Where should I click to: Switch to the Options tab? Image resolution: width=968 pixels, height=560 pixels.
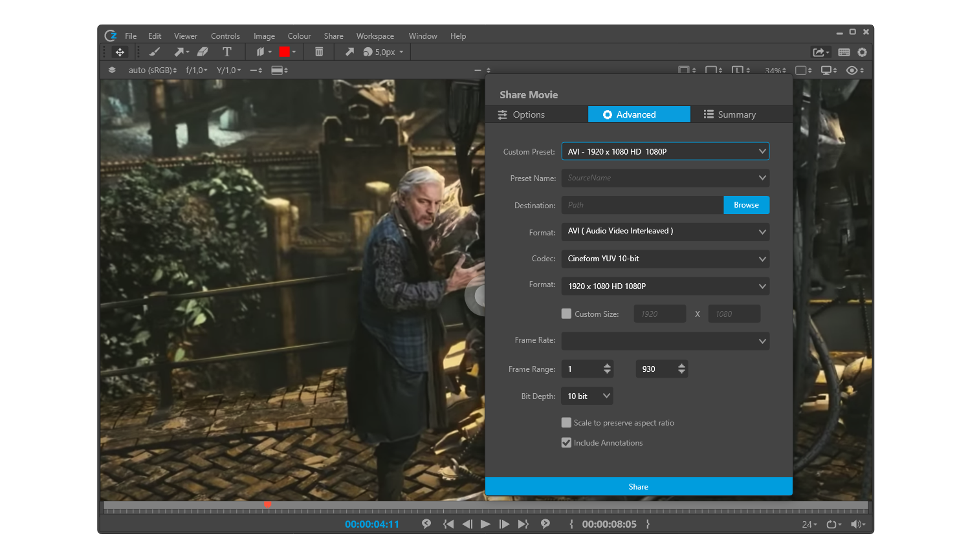(536, 114)
